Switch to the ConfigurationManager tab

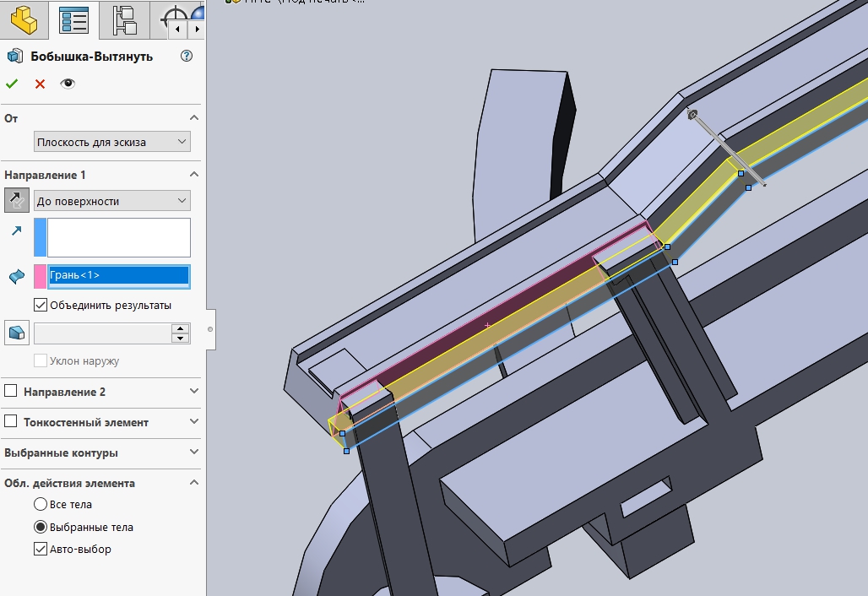(x=124, y=19)
